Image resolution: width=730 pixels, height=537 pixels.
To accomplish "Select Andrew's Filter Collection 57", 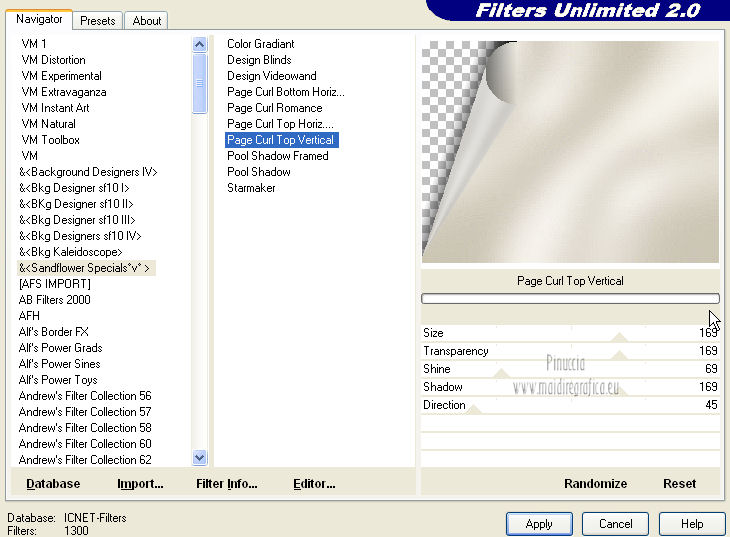I will 85,412.
